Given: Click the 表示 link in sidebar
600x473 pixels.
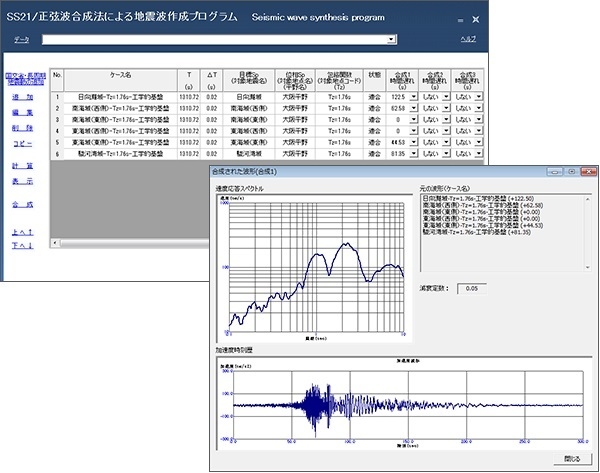Looking at the screenshot, I should tap(22, 181).
